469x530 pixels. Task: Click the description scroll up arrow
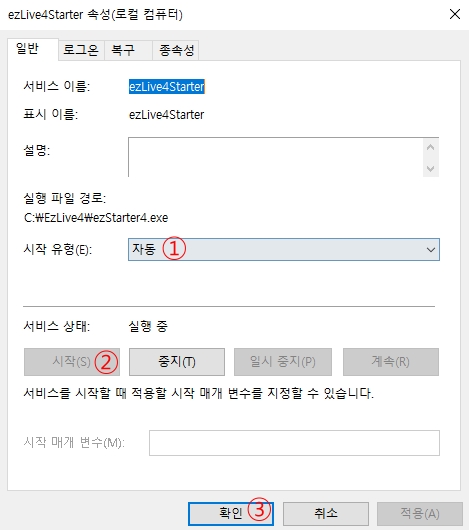pos(430,147)
